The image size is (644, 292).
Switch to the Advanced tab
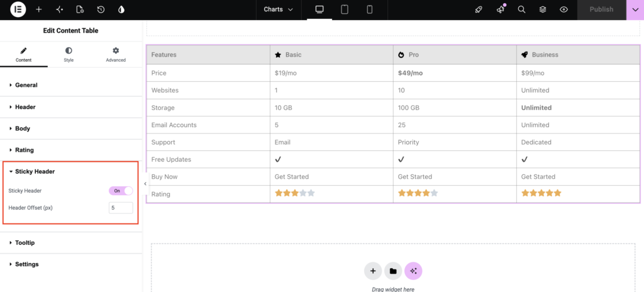pyautogui.click(x=116, y=54)
